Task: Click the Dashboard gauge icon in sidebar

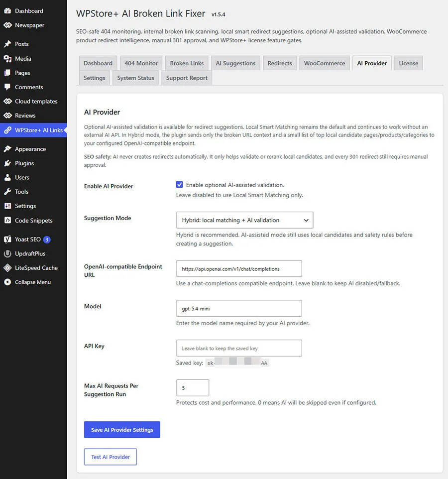Action: (7, 11)
